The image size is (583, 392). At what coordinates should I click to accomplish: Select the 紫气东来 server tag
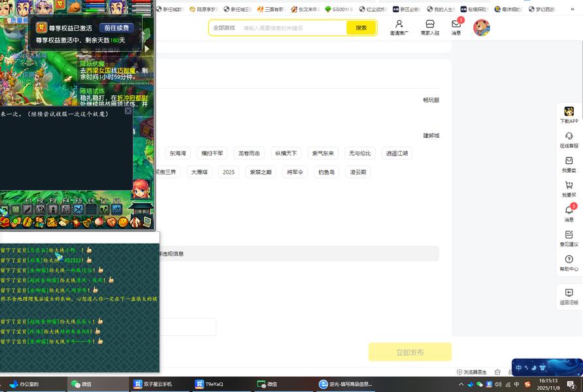(x=323, y=153)
